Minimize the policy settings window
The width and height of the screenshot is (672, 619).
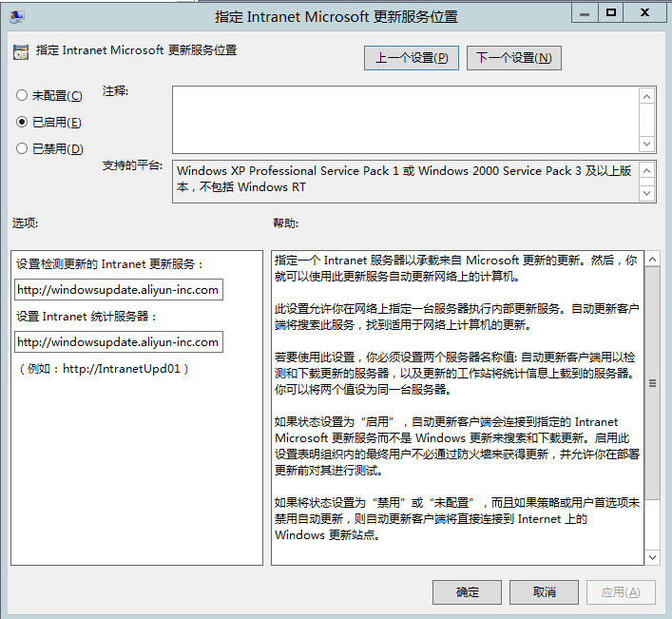(x=586, y=11)
